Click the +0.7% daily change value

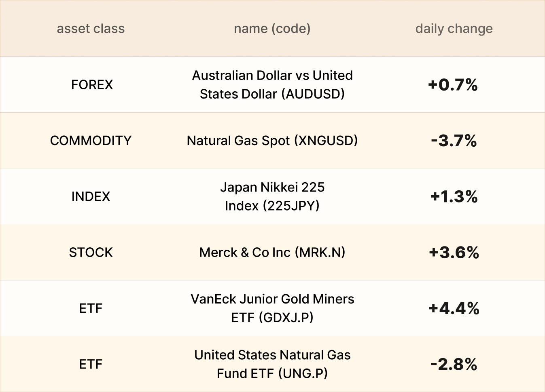pyautogui.click(x=453, y=85)
